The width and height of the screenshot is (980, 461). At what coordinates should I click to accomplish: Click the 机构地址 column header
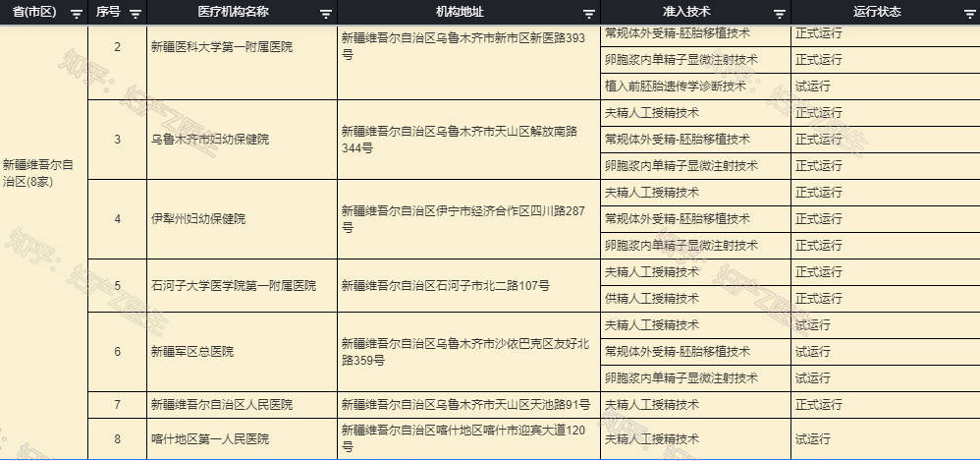[468, 13]
